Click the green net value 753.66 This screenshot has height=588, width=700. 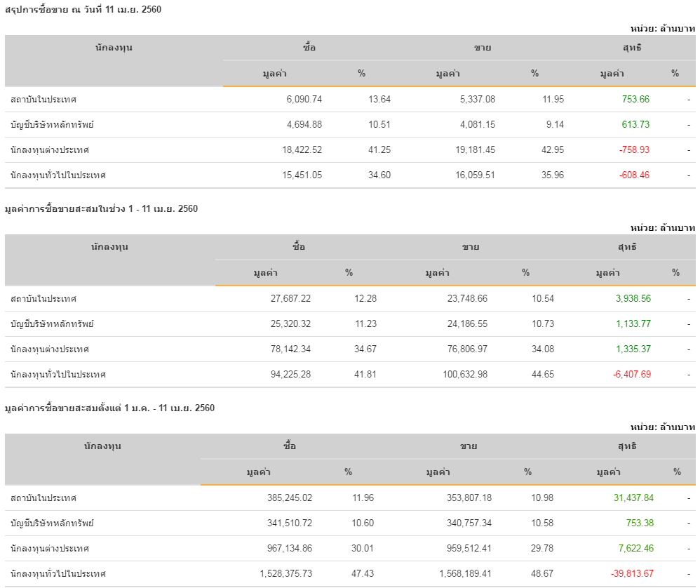click(635, 99)
